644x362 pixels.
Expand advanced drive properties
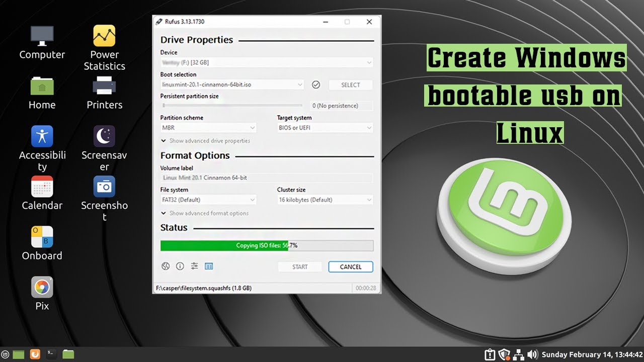(x=205, y=141)
